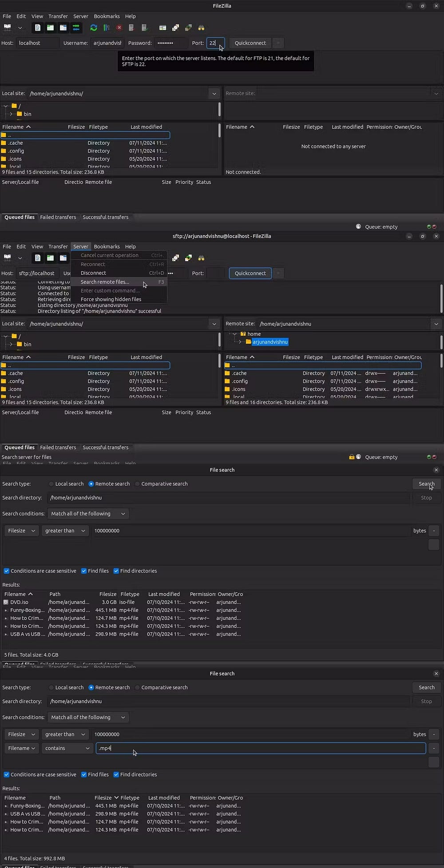This screenshot has width=444, height=868.
Task: Click the red Cancel operation icon, top window
Action: click(119, 28)
